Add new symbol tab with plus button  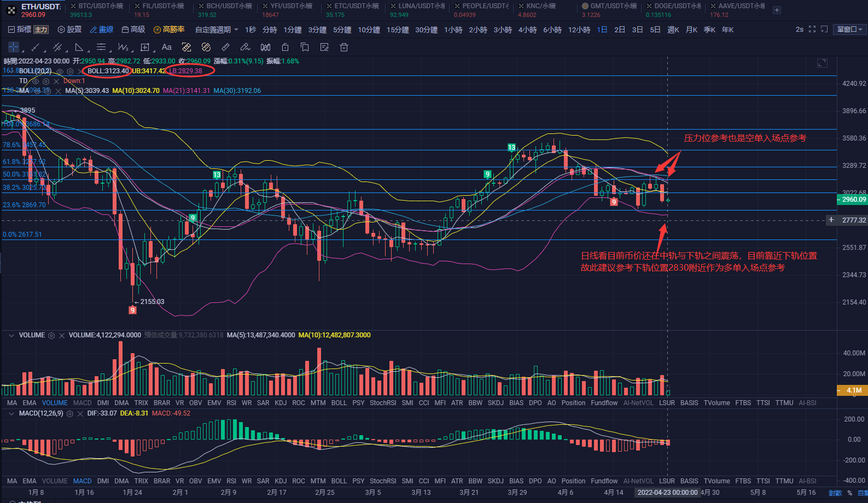click(777, 10)
